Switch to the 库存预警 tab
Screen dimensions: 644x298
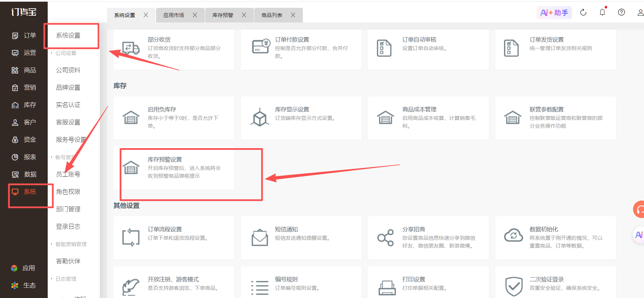click(223, 15)
